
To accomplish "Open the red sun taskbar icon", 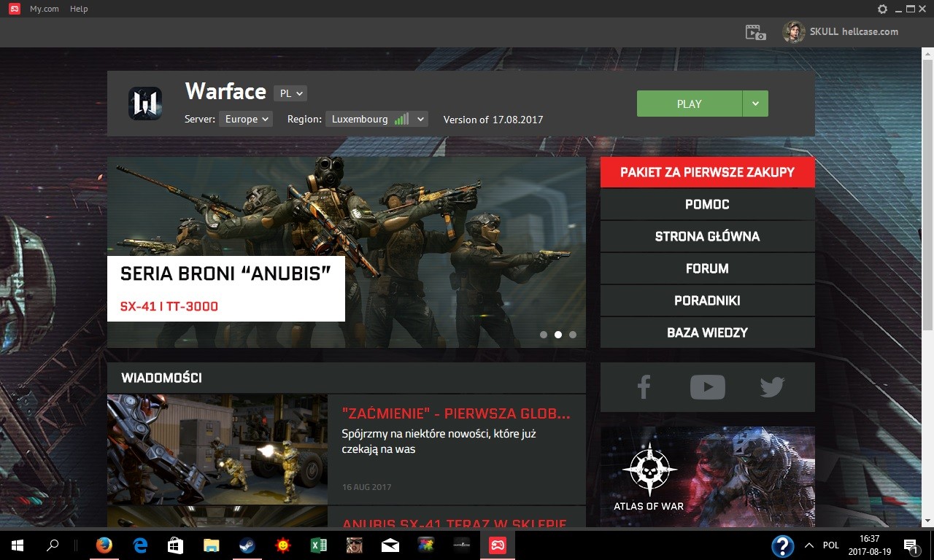I will click(x=283, y=545).
